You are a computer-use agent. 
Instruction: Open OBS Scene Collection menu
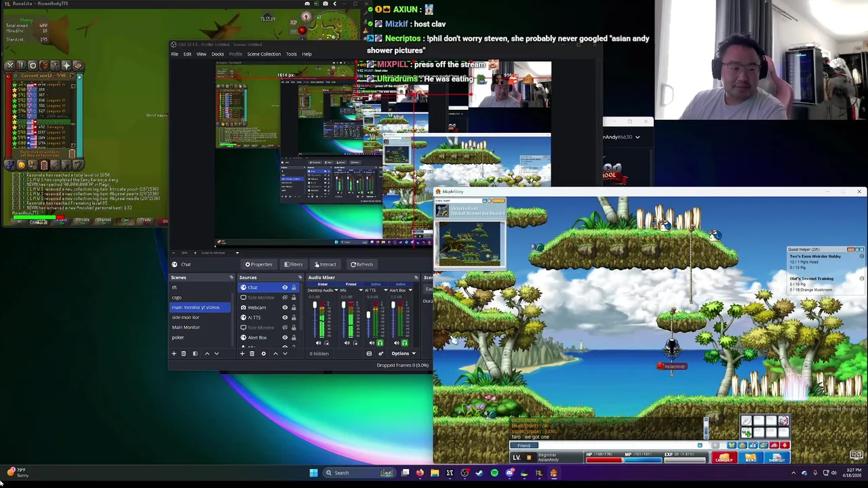(x=264, y=54)
